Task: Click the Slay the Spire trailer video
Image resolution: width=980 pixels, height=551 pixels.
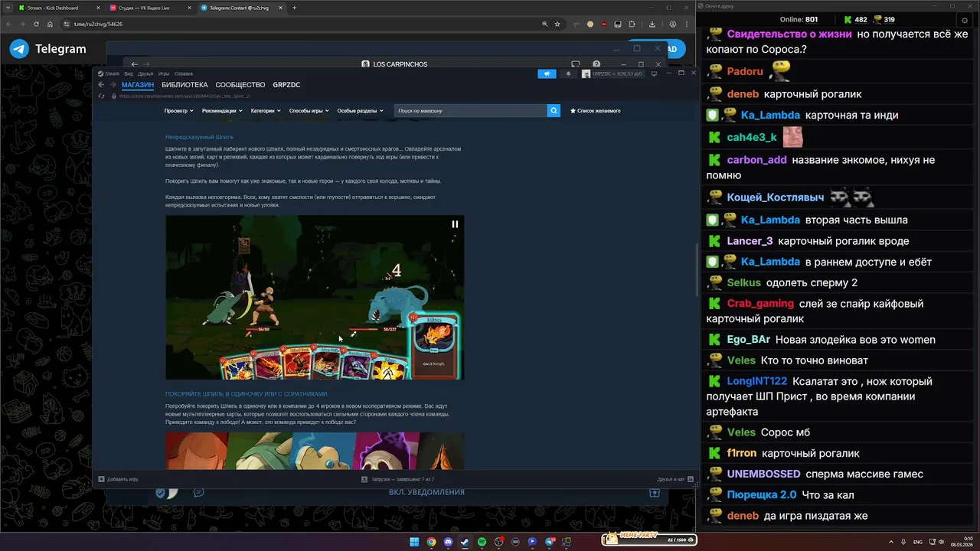Action: point(315,297)
